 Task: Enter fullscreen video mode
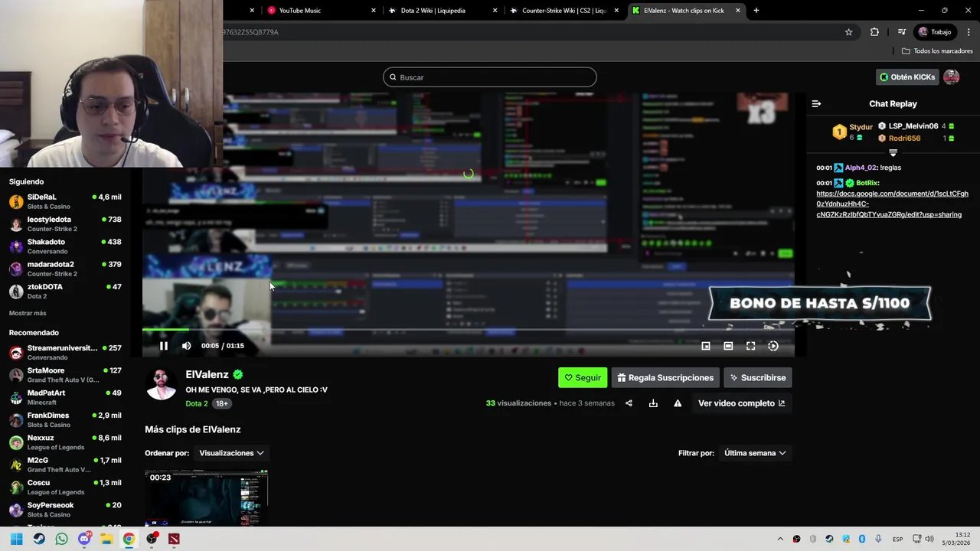[x=751, y=346]
